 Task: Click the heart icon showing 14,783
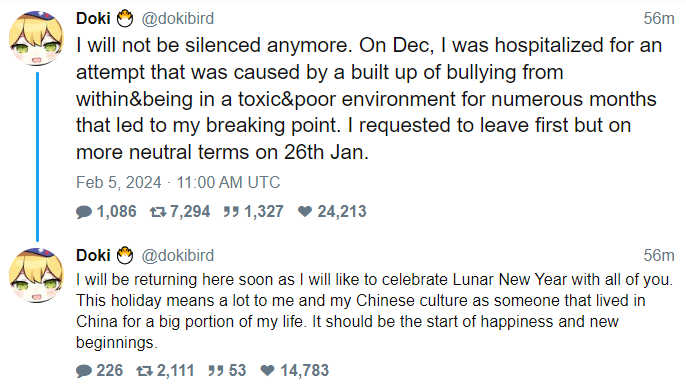[x=268, y=371]
